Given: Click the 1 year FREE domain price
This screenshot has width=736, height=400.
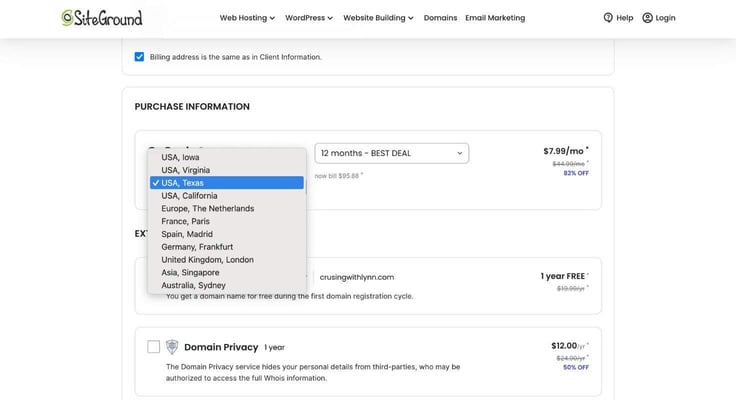Looking at the screenshot, I should pyautogui.click(x=564, y=276).
